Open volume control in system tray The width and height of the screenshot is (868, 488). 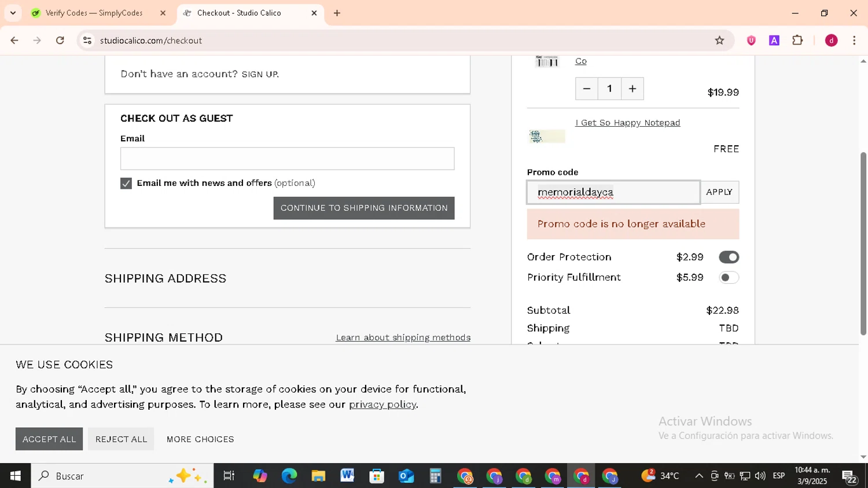pos(760,476)
